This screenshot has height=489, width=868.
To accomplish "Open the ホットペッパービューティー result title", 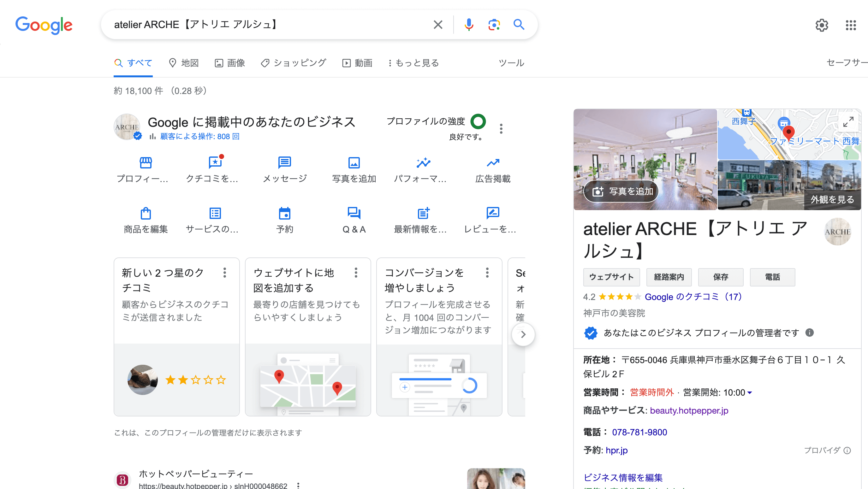I will 196,474.
